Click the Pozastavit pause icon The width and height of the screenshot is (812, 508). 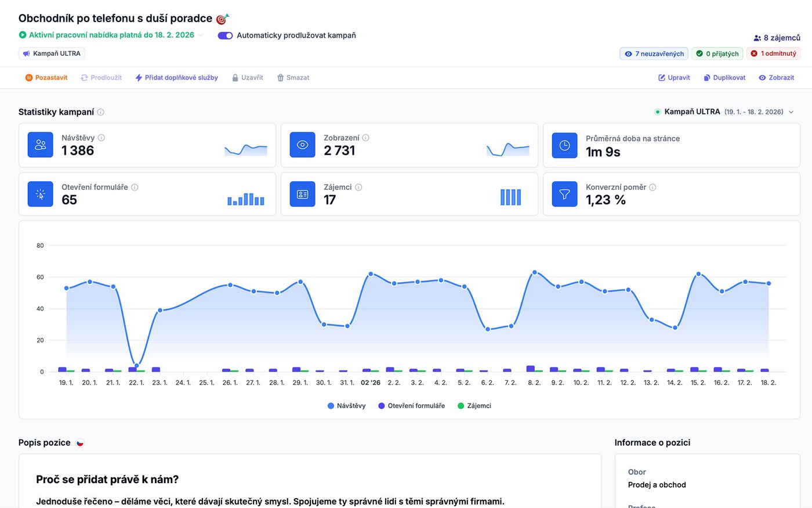(28, 78)
